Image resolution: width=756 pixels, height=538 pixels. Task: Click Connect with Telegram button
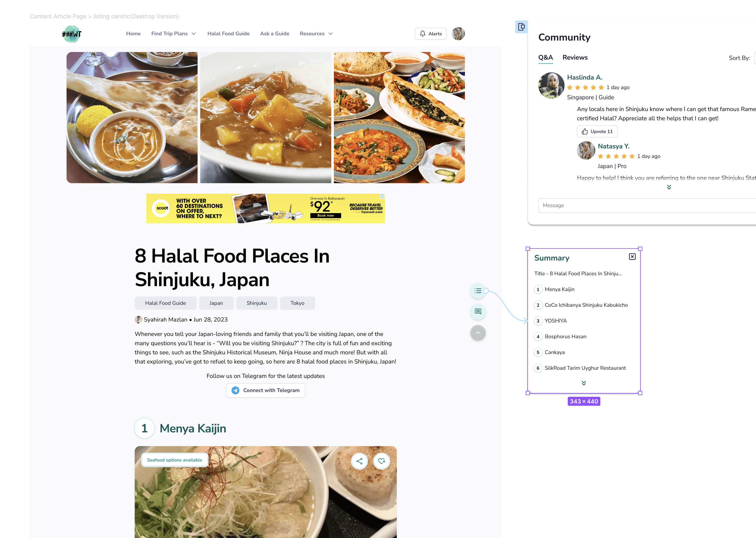click(265, 390)
